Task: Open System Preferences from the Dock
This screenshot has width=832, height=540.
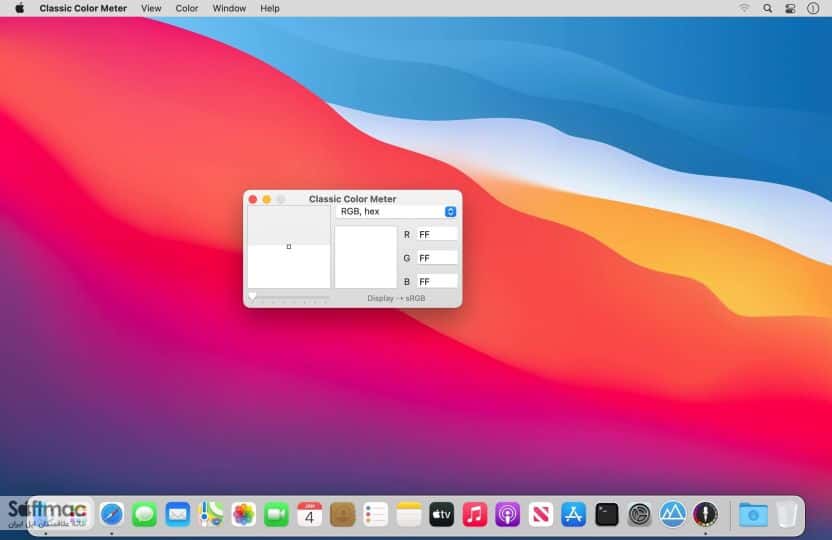Action: [639, 514]
